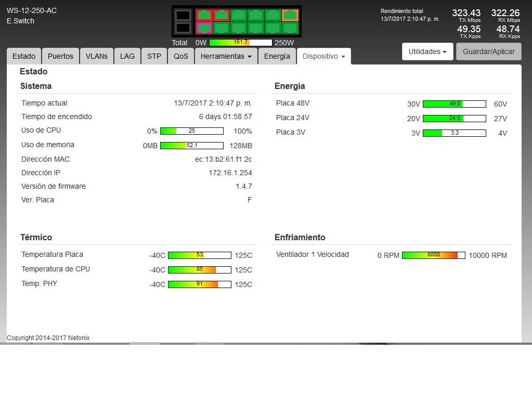Screen dimensions: 532x416
Task: Switch to the Puertos tab
Action: (60, 56)
